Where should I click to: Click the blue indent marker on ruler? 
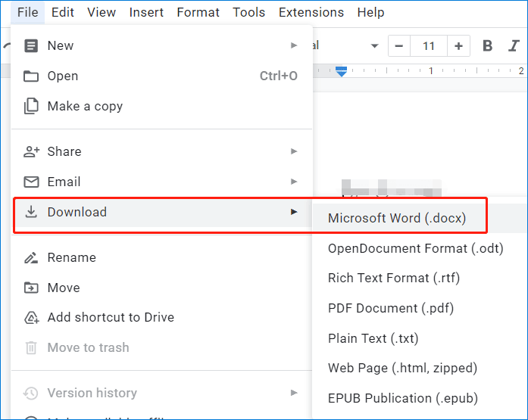point(341,72)
